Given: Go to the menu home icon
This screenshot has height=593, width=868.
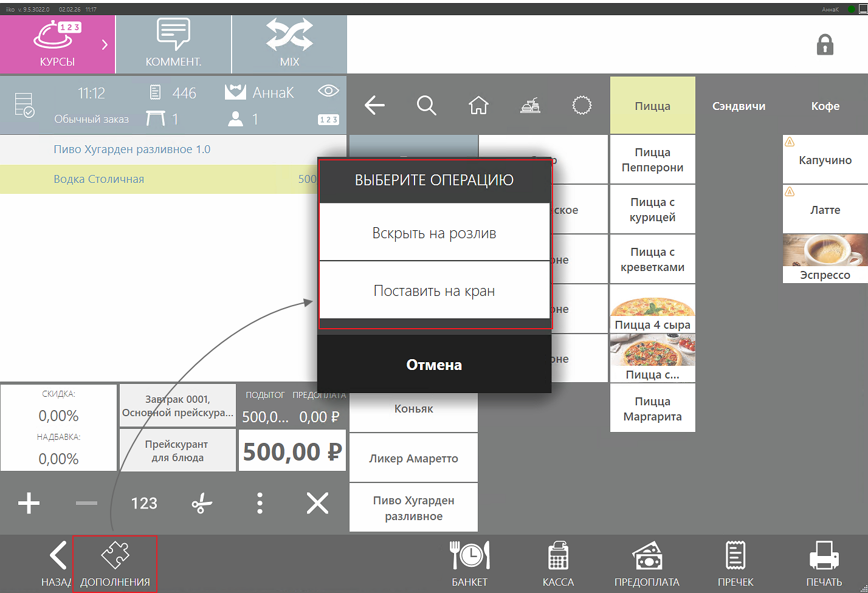Looking at the screenshot, I should click(478, 106).
